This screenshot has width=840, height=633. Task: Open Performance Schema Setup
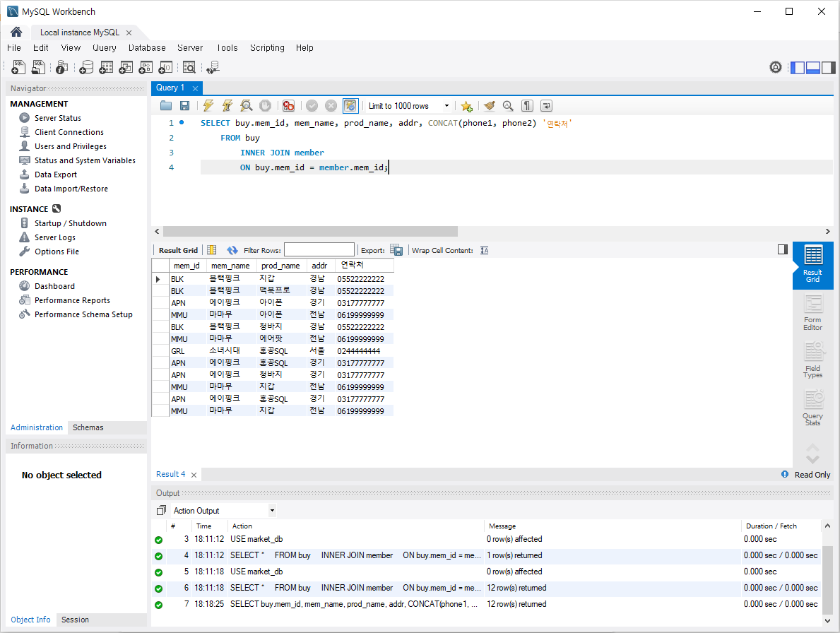[83, 314]
